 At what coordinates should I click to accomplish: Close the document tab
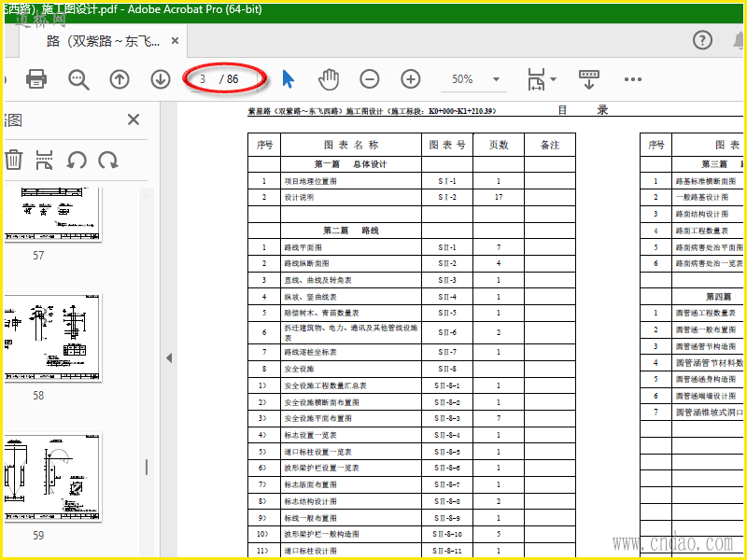coord(175,41)
